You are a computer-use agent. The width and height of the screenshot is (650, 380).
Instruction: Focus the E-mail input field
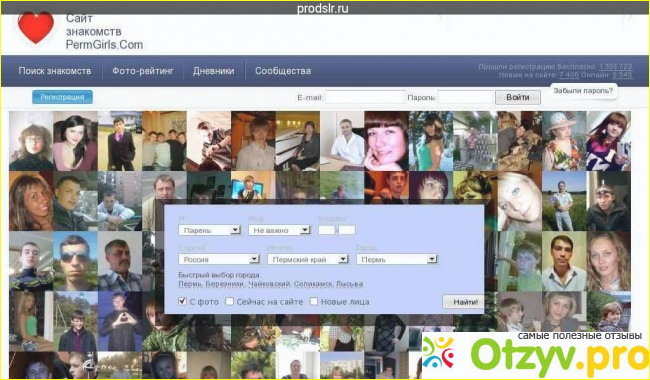click(x=365, y=97)
